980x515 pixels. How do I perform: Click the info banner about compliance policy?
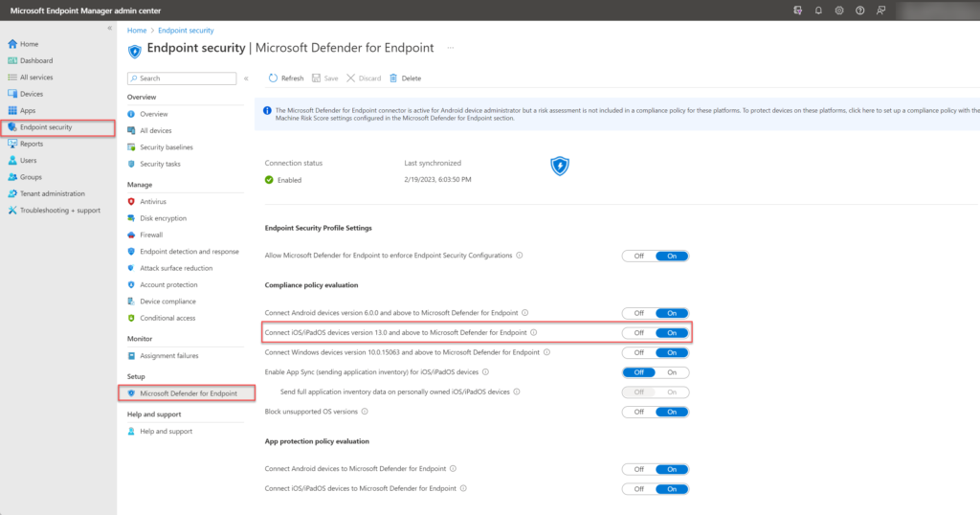(x=617, y=114)
